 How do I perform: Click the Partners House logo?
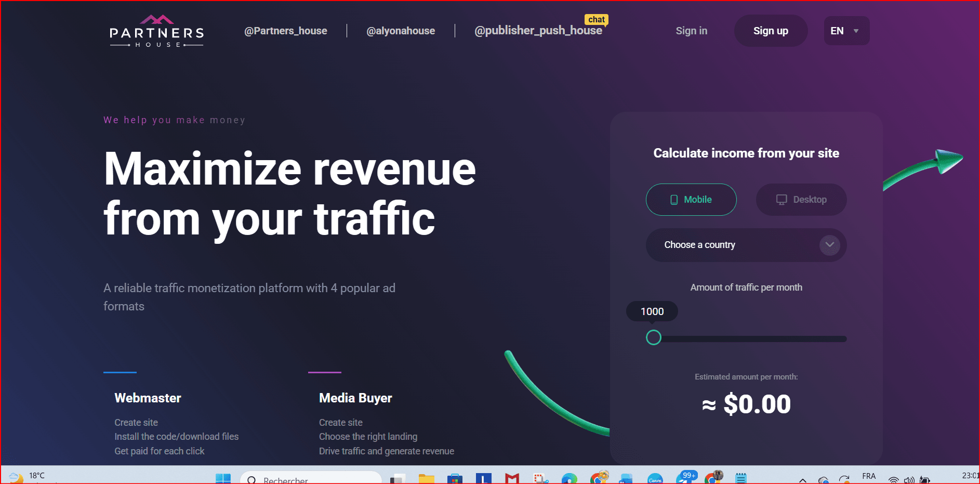(156, 31)
